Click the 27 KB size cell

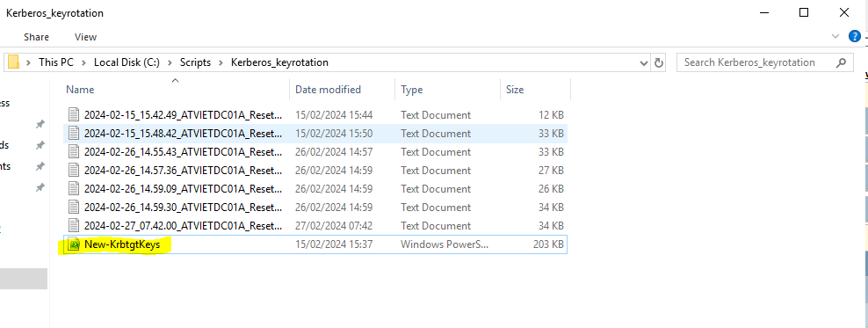552,171
